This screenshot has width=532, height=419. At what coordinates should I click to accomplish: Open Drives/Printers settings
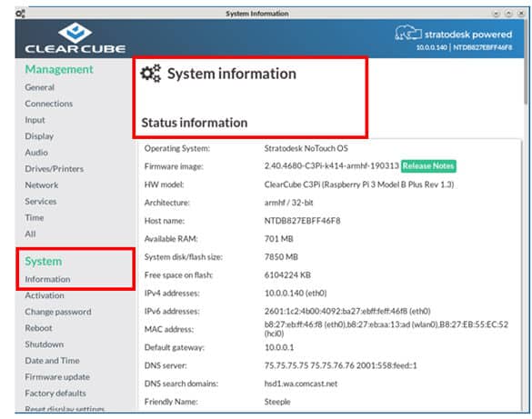(x=54, y=168)
